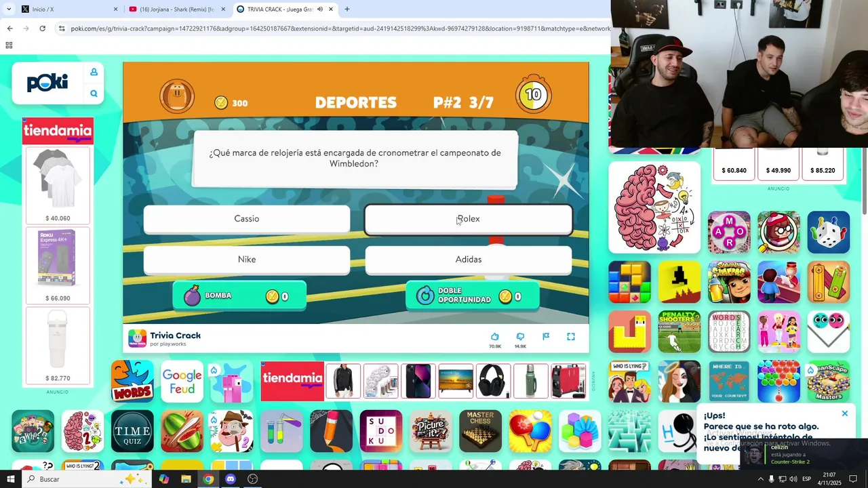Open the ping pong paddles game

click(x=530, y=431)
